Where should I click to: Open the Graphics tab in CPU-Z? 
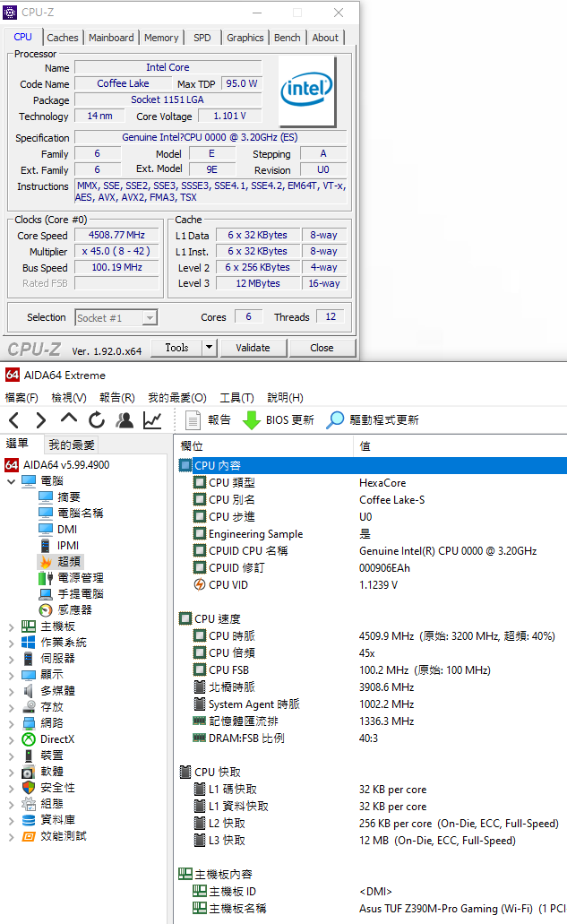click(245, 38)
